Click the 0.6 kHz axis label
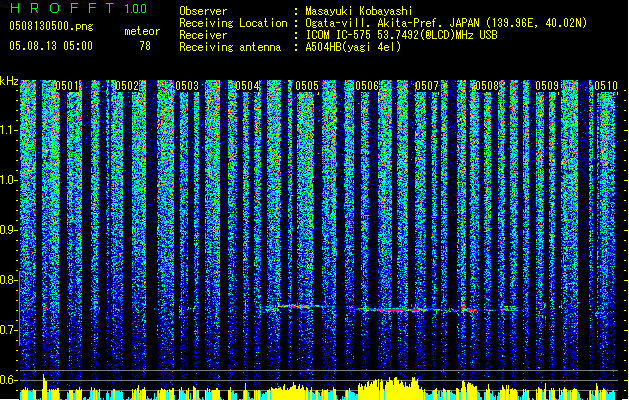This screenshot has width=629, height=400. tap(9, 380)
